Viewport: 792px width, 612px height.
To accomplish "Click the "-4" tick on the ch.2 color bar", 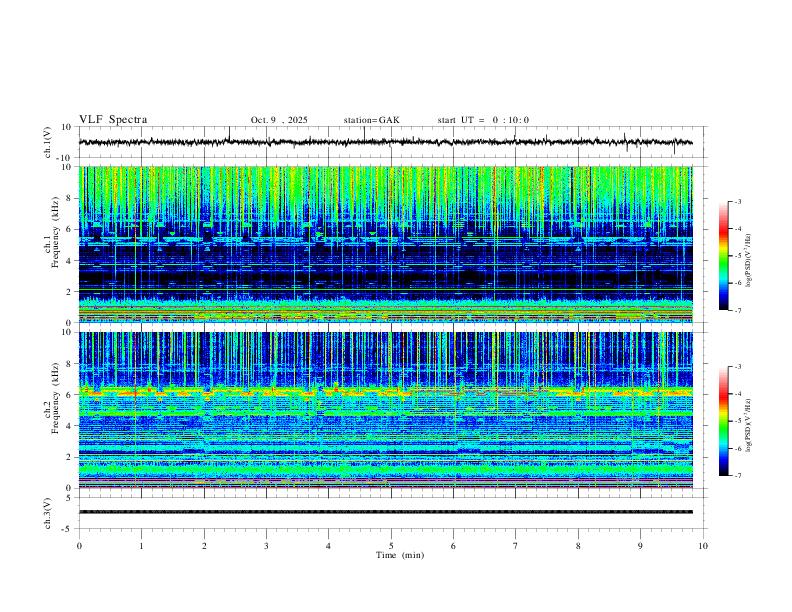I will pyautogui.click(x=738, y=394).
